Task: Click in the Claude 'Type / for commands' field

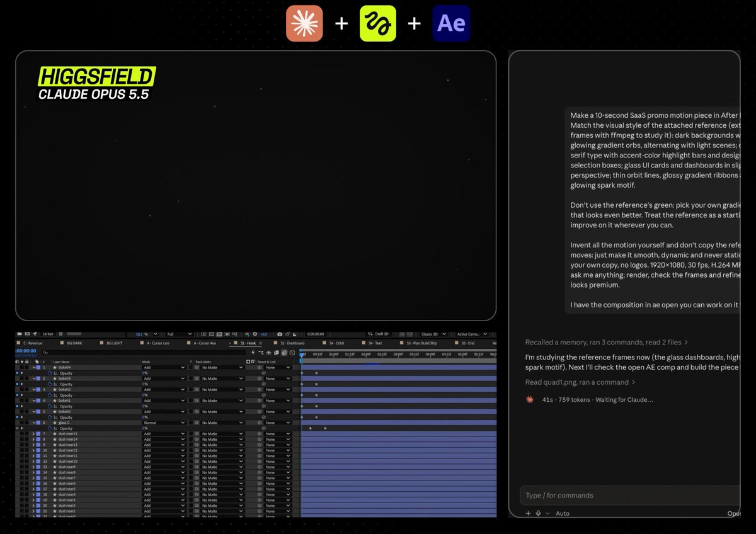Action: coord(630,496)
